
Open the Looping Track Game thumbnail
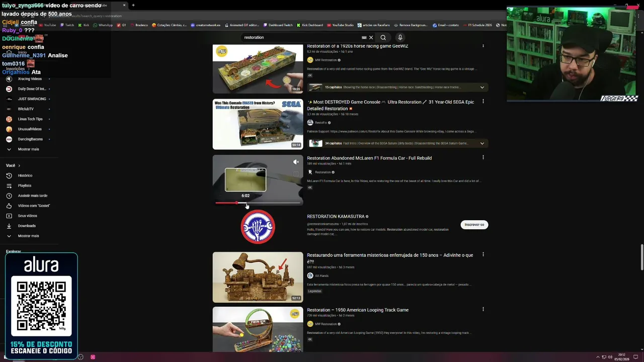tap(258, 330)
